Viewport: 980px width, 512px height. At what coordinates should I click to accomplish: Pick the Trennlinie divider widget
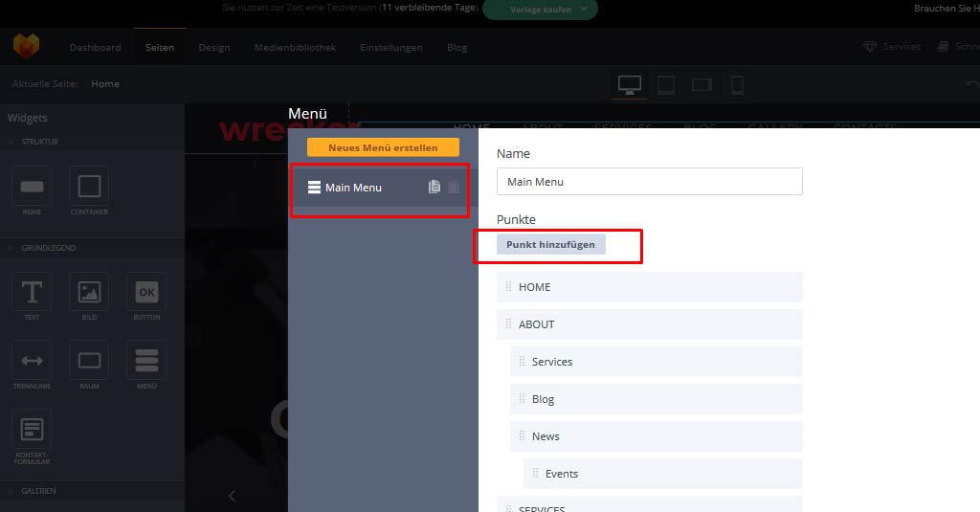tap(32, 361)
